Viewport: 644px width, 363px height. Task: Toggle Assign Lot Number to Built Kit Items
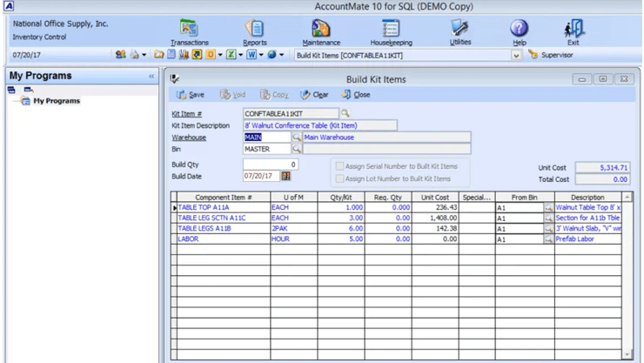339,178
